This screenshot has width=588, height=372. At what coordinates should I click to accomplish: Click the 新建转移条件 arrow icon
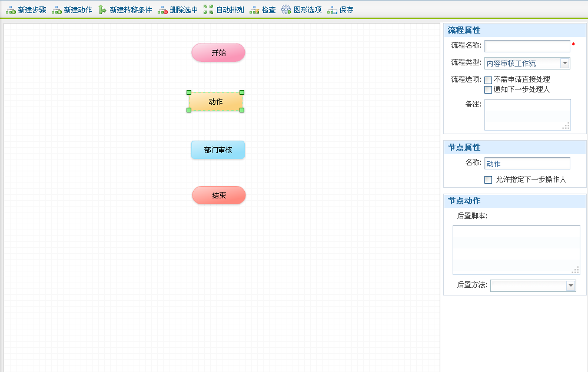tap(102, 10)
